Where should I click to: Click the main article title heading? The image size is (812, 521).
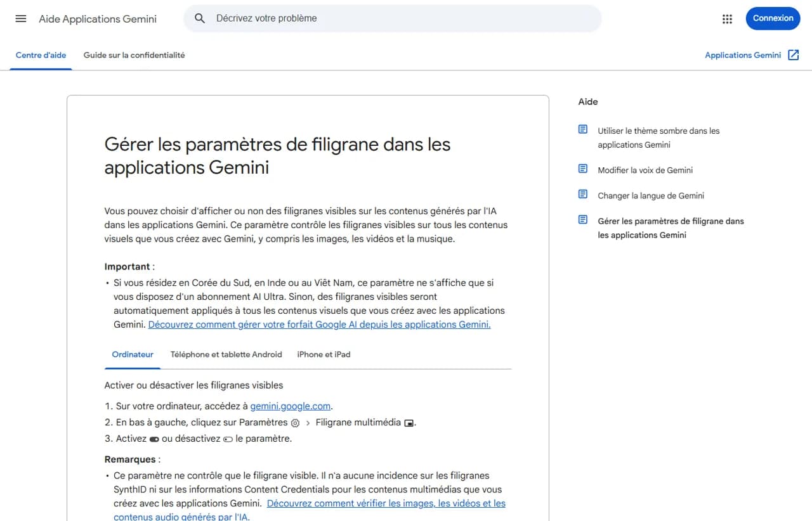(x=277, y=155)
